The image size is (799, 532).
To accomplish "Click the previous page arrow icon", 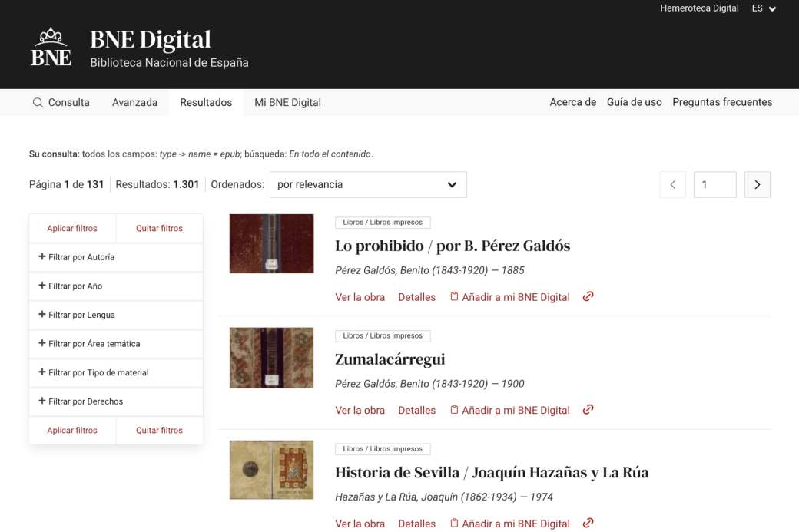I will click(x=673, y=184).
